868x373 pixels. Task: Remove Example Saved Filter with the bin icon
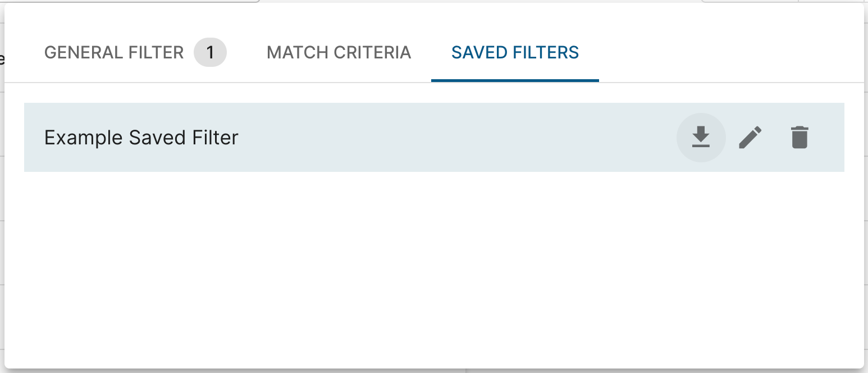click(x=800, y=137)
